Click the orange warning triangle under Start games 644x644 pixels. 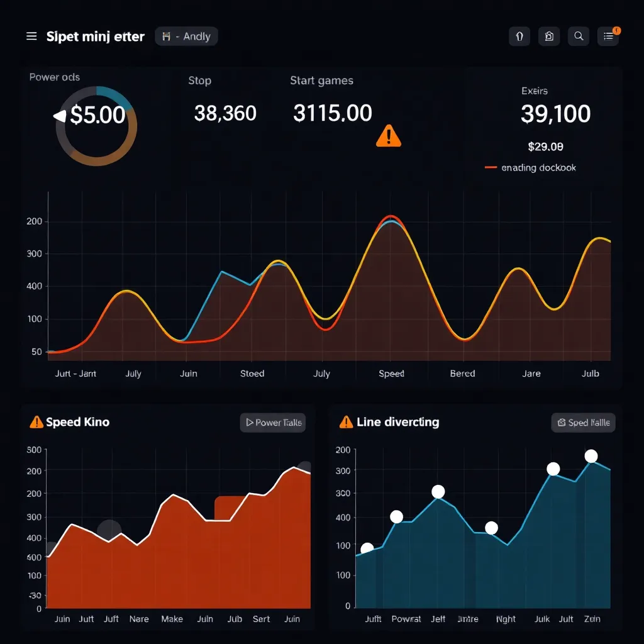pyautogui.click(x=388, y=135)
